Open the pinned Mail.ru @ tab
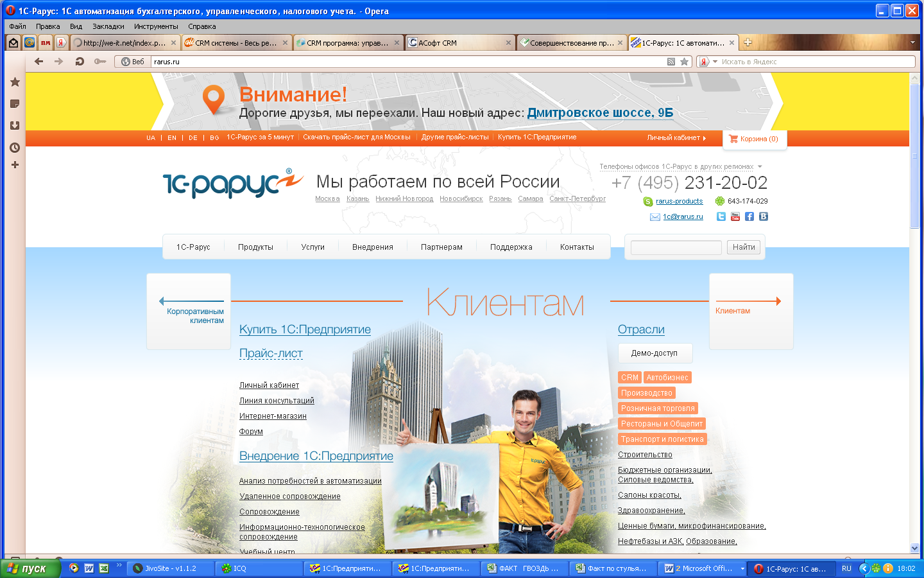 point(29,43)
